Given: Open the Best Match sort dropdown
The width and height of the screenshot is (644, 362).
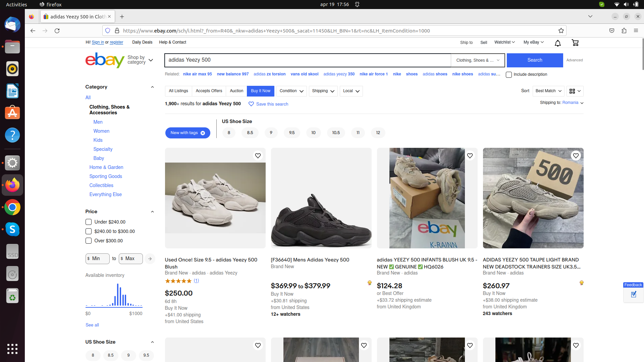Looking at the screenshot, I should 548,91.
